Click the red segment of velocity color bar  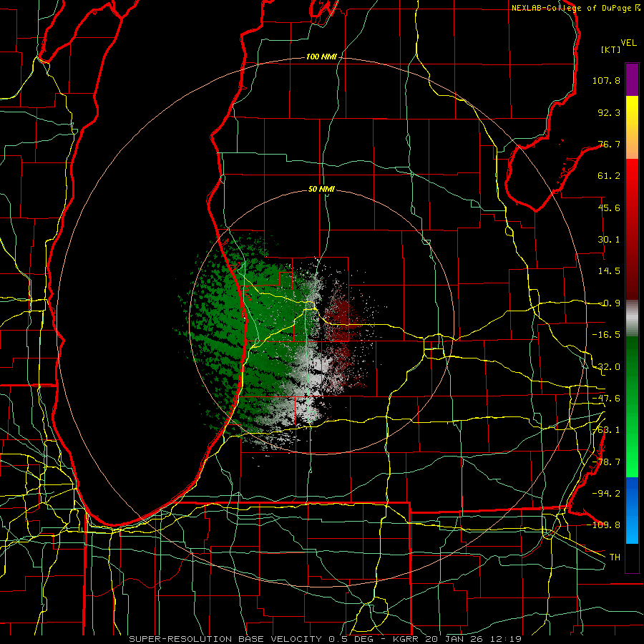pyautogui.click(x=632, y=229)
